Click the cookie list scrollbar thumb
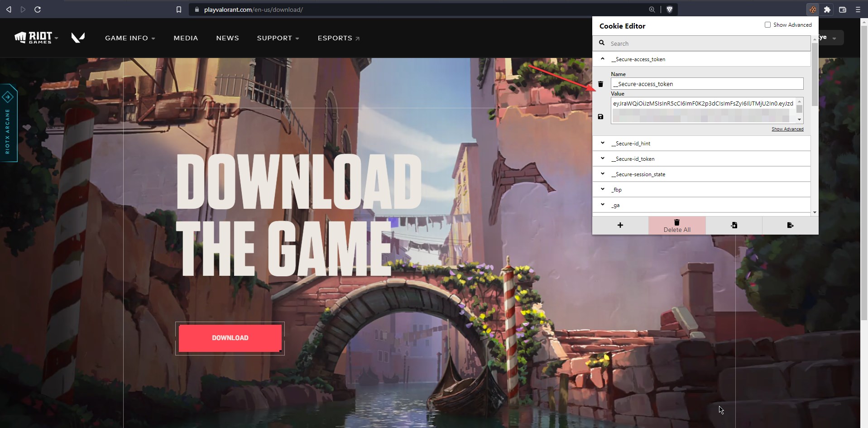 815,75
